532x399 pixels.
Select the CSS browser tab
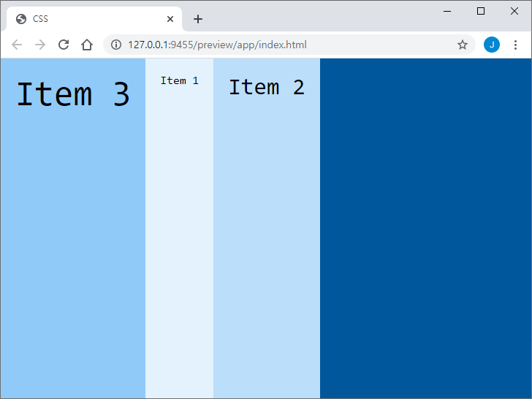pos(88,19)
